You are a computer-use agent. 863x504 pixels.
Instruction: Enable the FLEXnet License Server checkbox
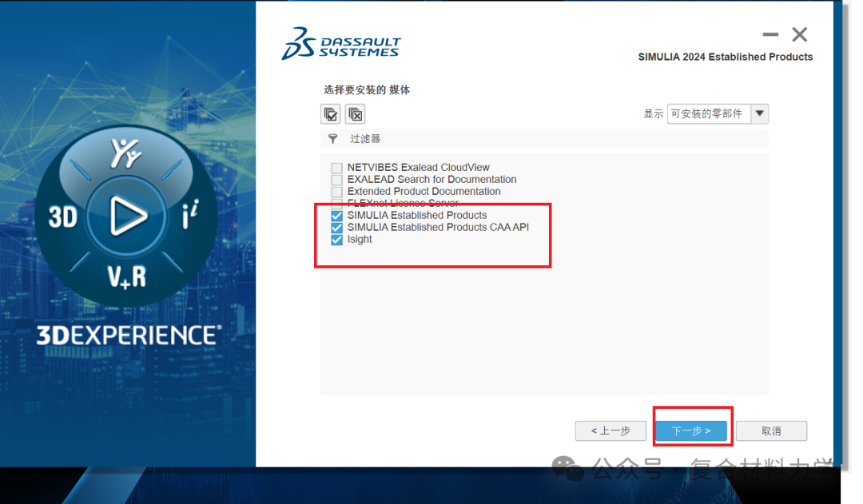coord(336,203)
